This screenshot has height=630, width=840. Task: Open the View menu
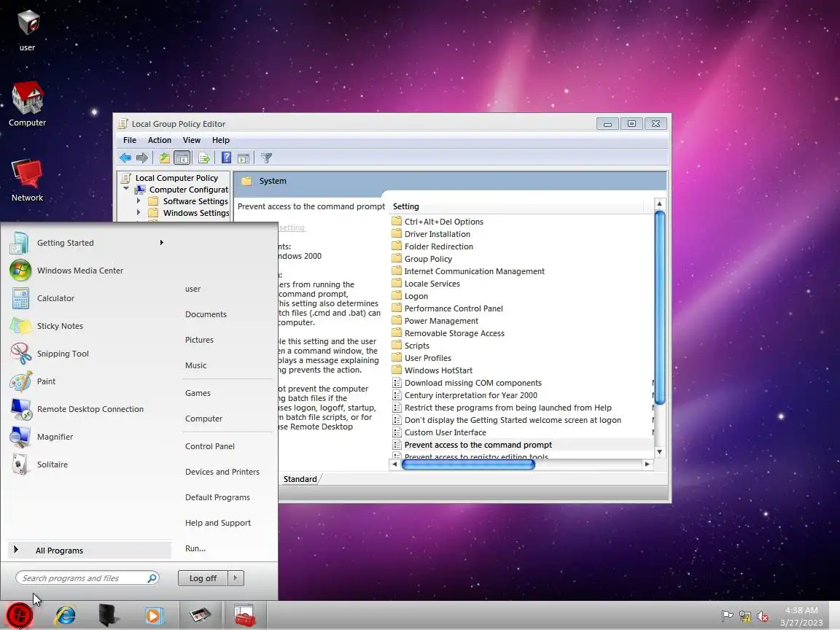click(x=191, y=140)
